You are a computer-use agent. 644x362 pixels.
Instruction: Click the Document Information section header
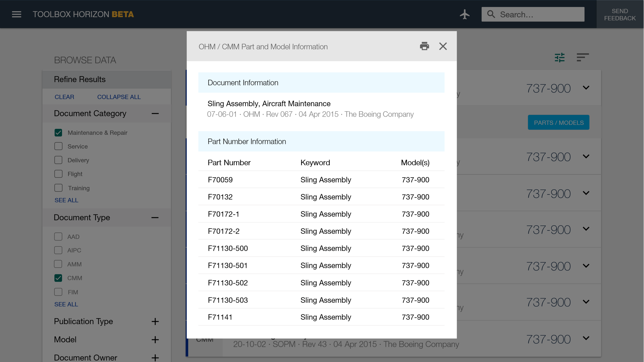click(x=321, y=83)
